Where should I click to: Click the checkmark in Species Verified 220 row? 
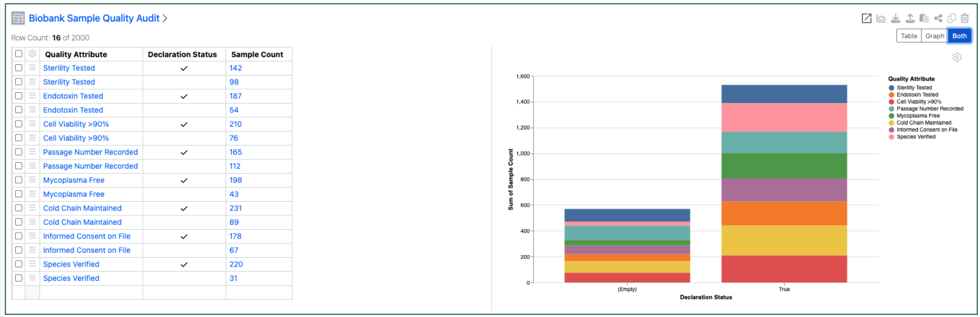pos(184,264)
